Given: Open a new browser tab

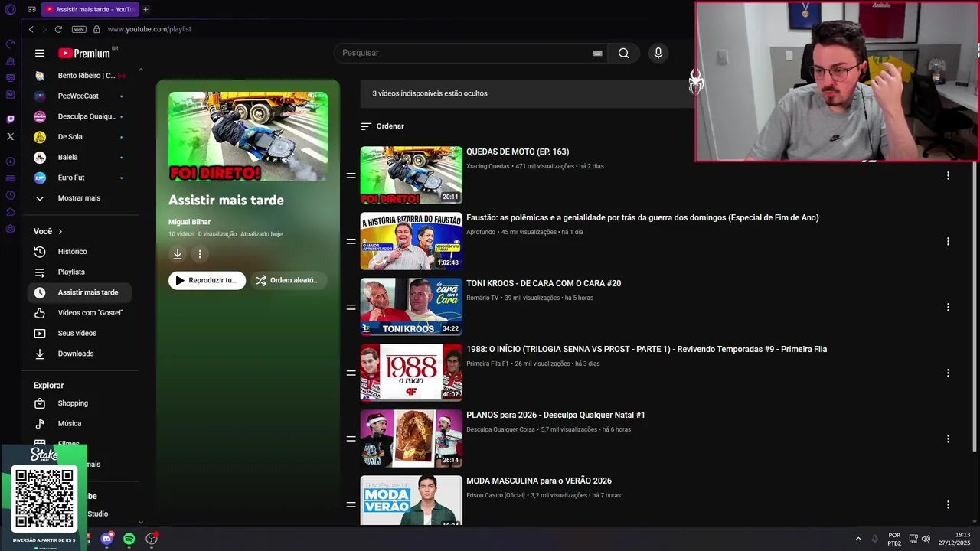Looking at the screenshot, I should point(145,9).
